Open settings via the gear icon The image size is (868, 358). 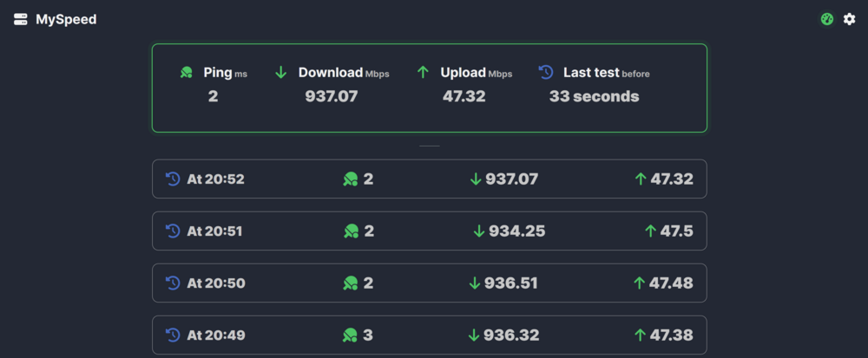click(849, 19)
